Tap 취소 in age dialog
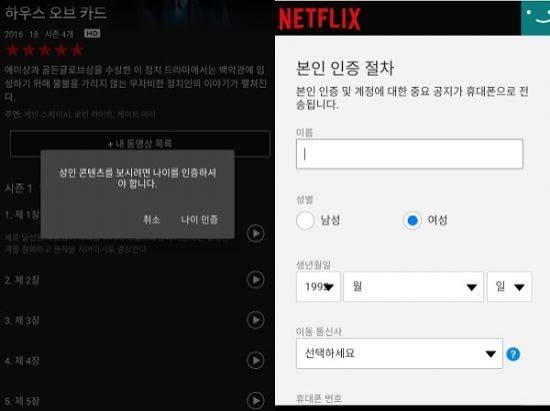 152,220
